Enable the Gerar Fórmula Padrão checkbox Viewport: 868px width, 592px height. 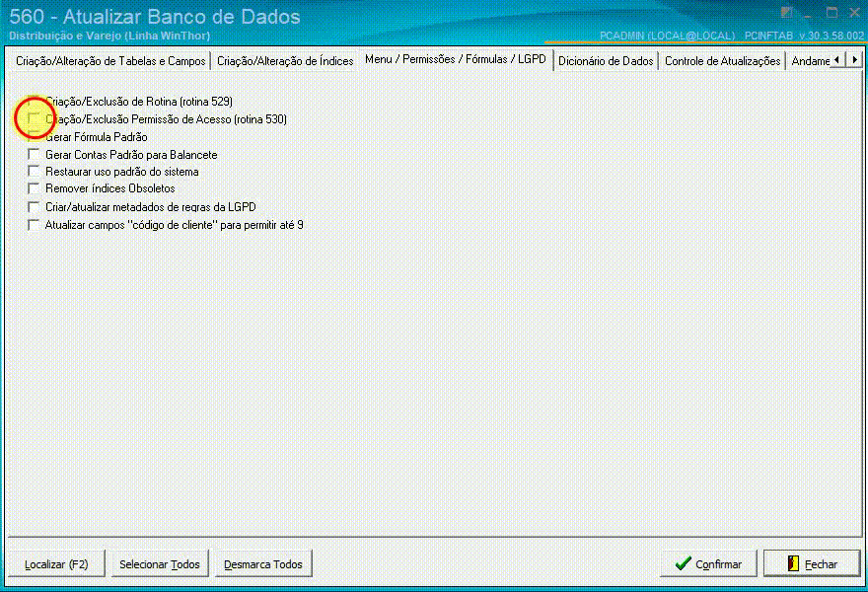[34, 136]
